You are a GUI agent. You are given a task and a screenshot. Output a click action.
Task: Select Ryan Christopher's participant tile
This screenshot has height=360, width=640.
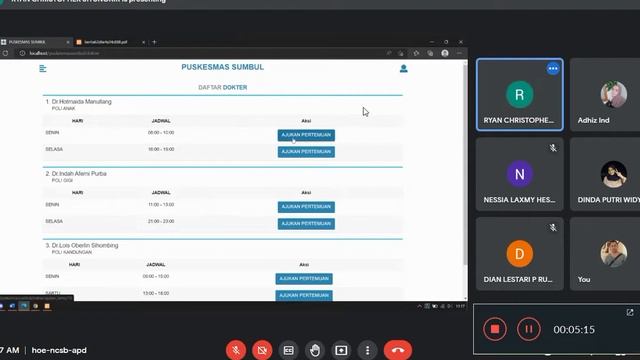(x=520, y=95)
